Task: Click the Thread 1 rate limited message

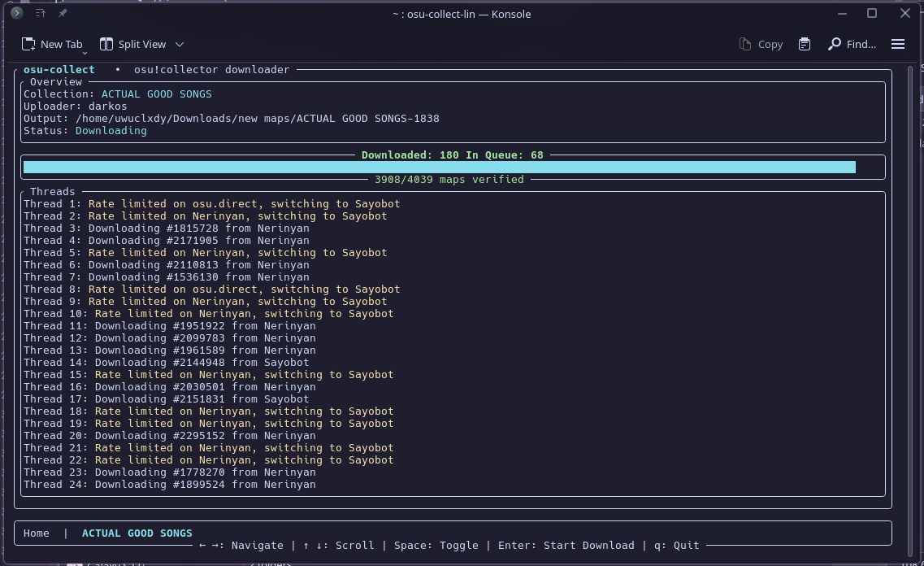Action: pyautogui.click(x=244, y=204)
